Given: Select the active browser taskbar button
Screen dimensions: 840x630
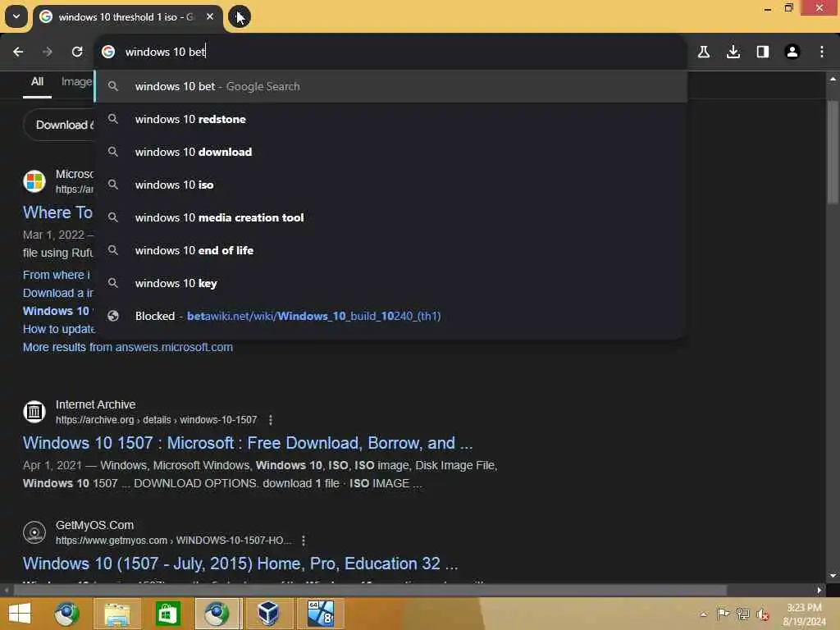Looking at the screenshot, I should (x=217, y=614).
